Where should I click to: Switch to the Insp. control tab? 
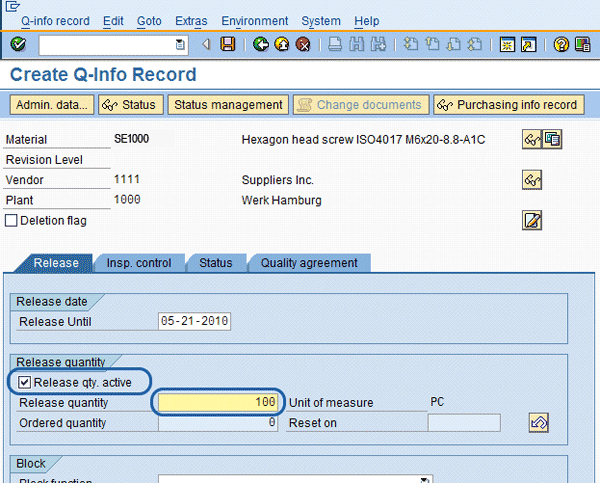tap(139, 263)
